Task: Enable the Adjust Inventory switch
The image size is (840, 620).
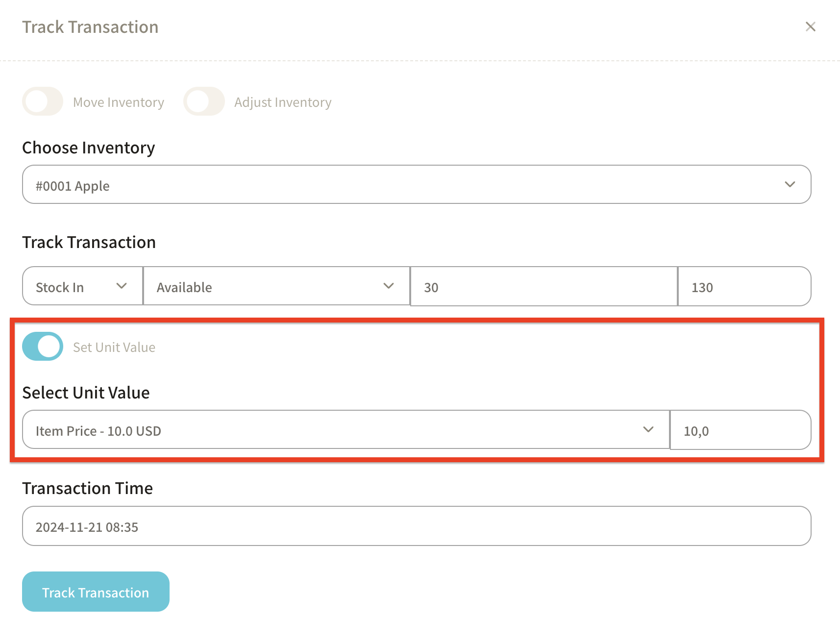Action: 204,101
